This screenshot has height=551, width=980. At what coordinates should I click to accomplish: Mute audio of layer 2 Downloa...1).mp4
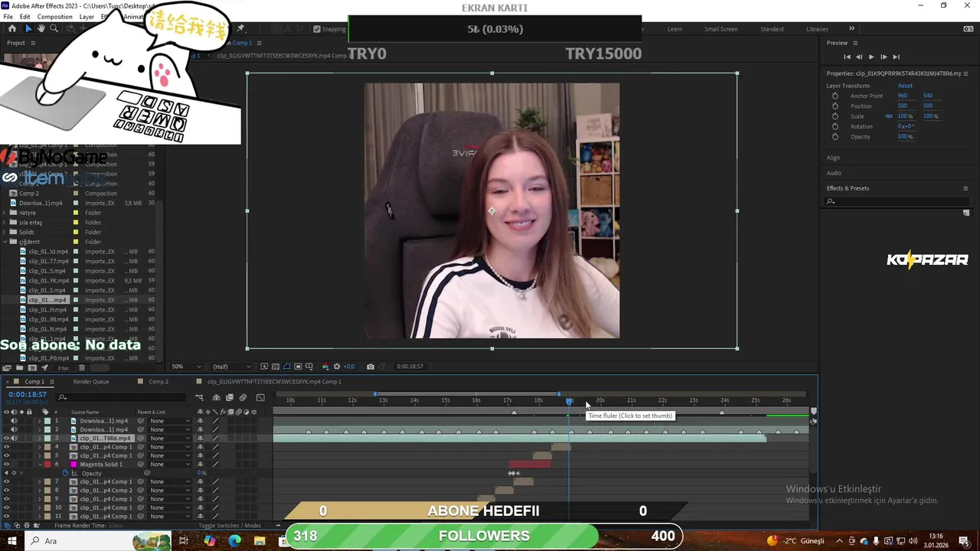click(14, 429)
